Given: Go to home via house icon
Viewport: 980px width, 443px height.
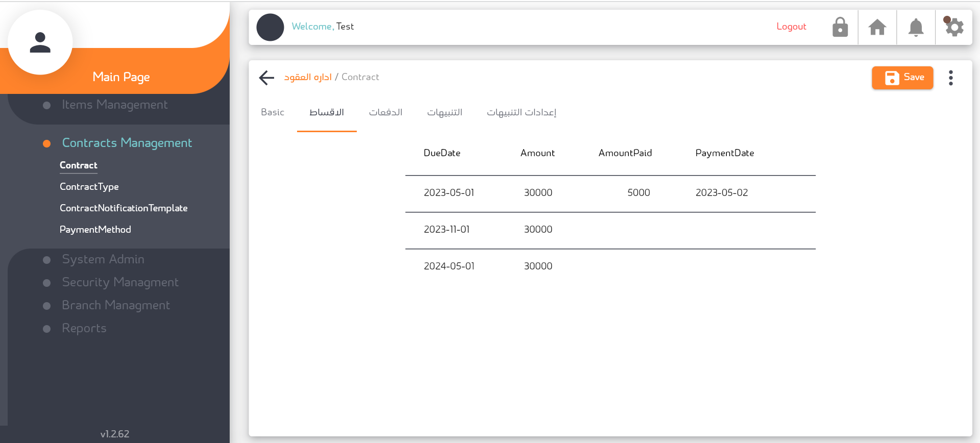Looking at the screenshot, I should [877, 27].
